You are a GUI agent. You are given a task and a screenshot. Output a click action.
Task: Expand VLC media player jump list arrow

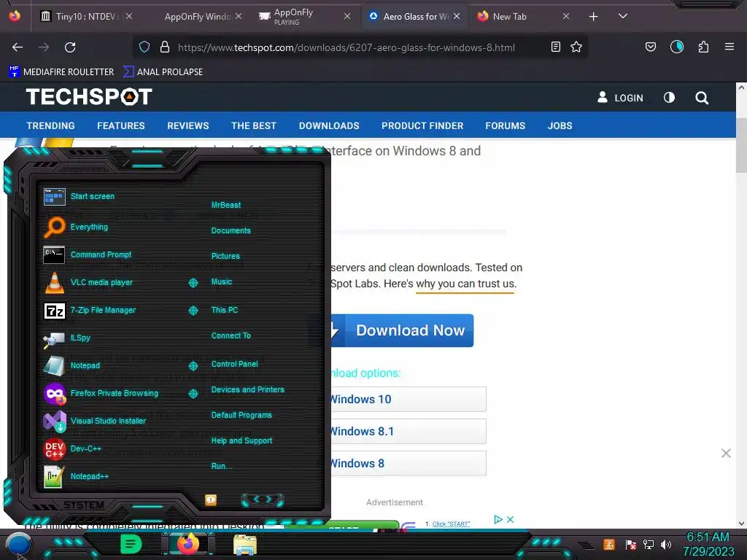[x=193, y=283]
